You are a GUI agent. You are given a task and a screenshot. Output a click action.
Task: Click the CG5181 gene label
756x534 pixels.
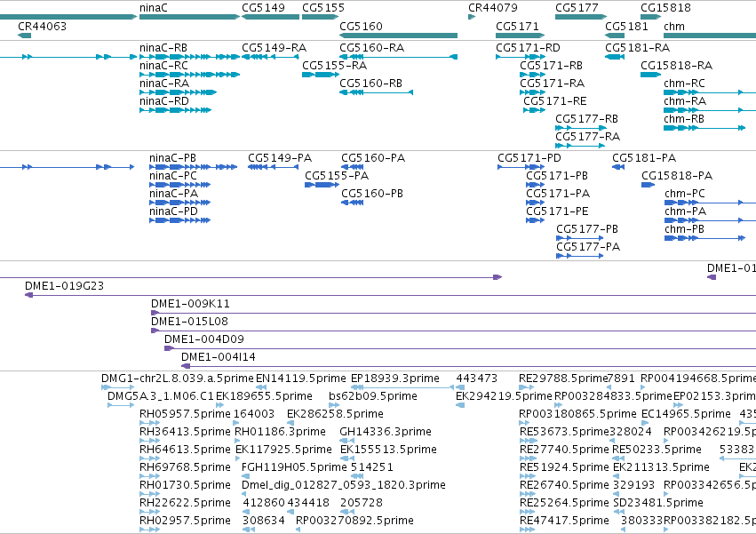(626, 26)
